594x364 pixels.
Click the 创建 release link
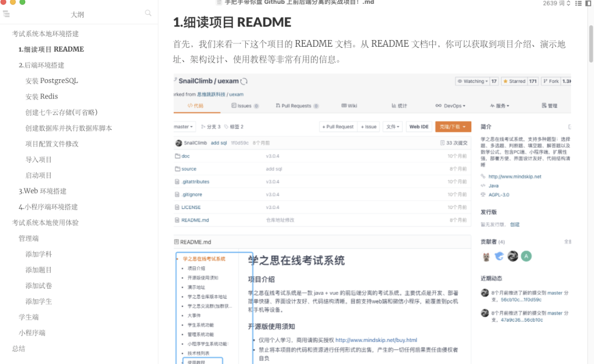click(515, 224)
